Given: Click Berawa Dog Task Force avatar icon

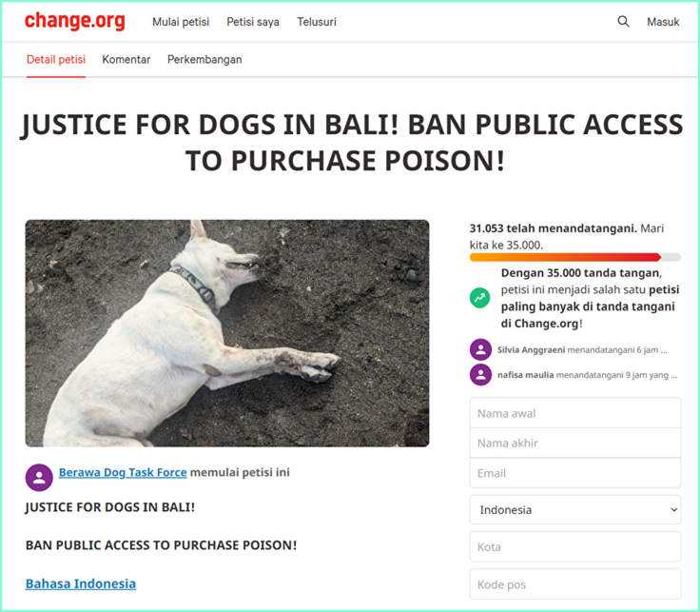Looking at the screenshot, I should pos(39,478).
